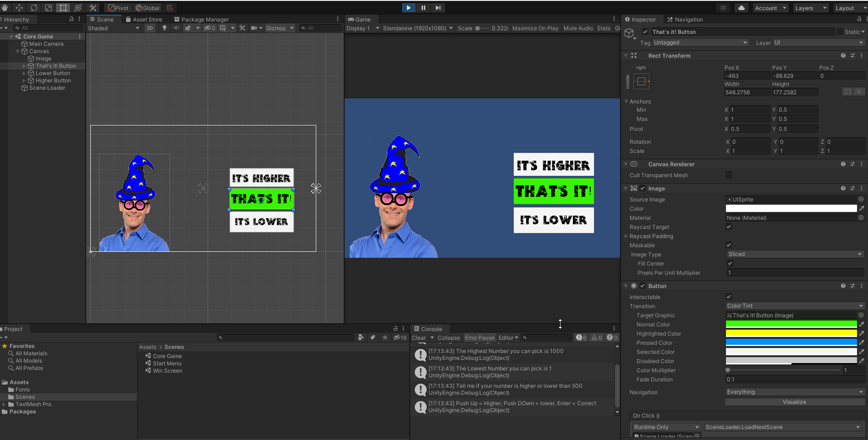
Task: Switch to the Package Manager tab
Action: click(x=201, y=19)
